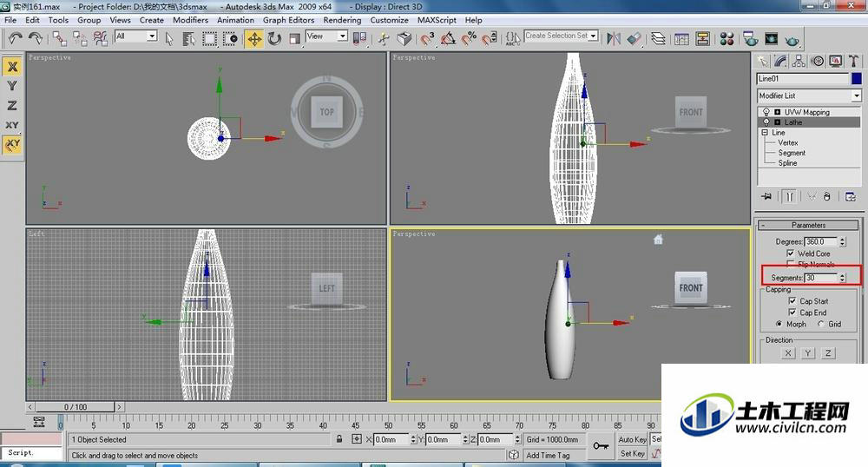Switch to the Create command panel tab

[763, 61]
